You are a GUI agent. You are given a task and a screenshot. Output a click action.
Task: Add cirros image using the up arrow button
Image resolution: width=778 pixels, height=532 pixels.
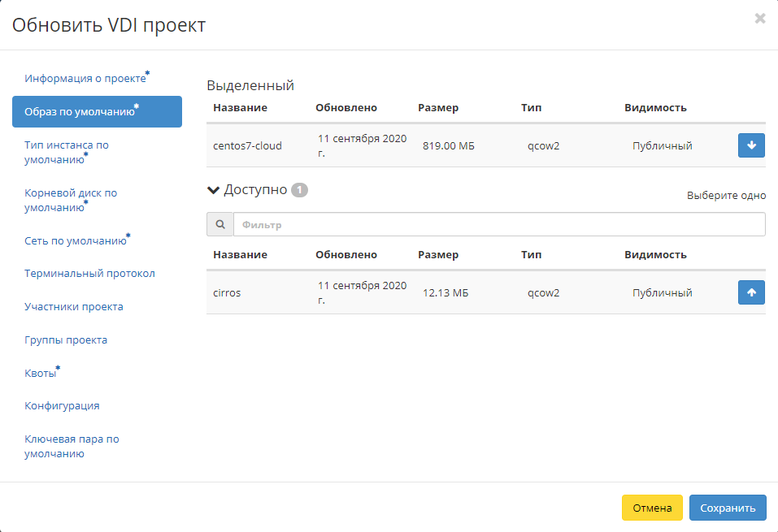[751, 292]
